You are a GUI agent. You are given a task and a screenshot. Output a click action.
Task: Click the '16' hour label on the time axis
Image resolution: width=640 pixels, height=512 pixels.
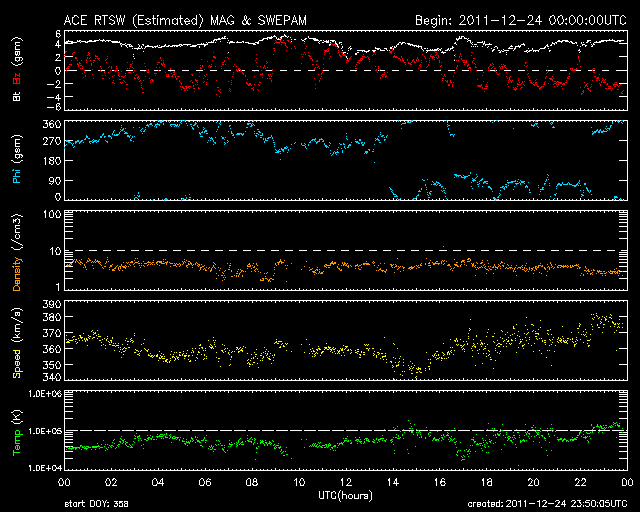pos(440,483)
